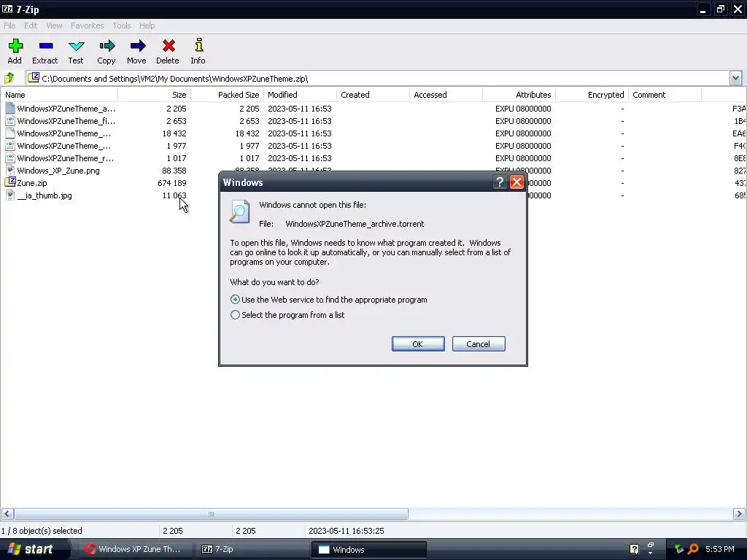The height and width of the screenshot is (560, 747).
Task: Close the Windows cannot open dialog
Action: click(517, 182)
